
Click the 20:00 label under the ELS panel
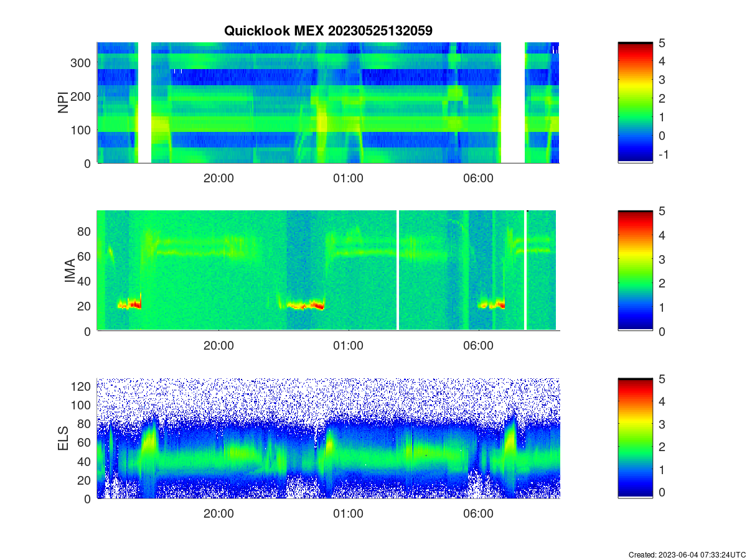click(218, 513)
